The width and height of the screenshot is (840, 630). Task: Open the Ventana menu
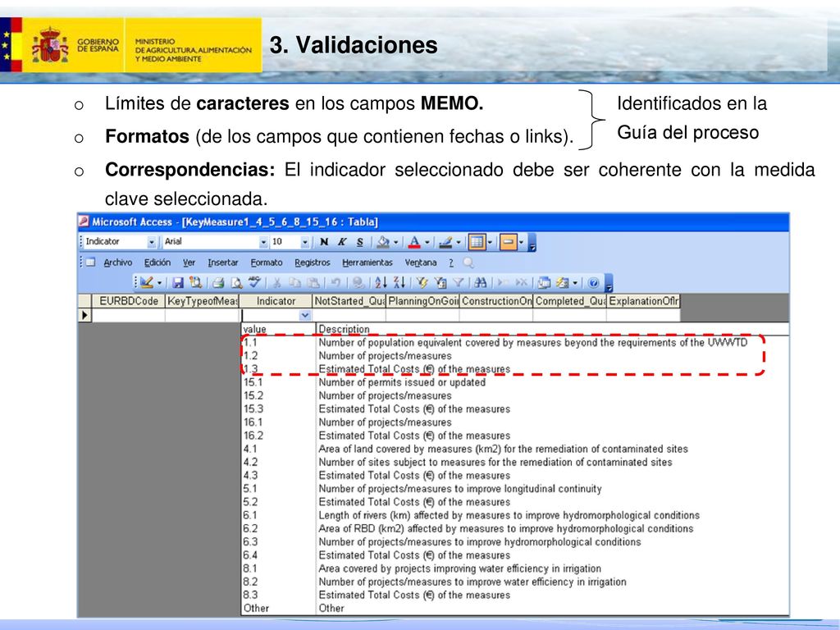[x=421, y=262]
